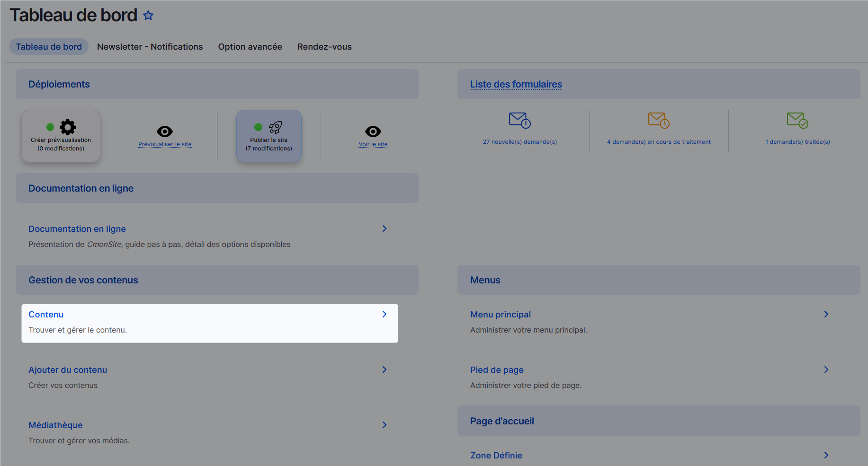Open the Option avancée tab
The image size is (868, 466).
click(250, 47)
